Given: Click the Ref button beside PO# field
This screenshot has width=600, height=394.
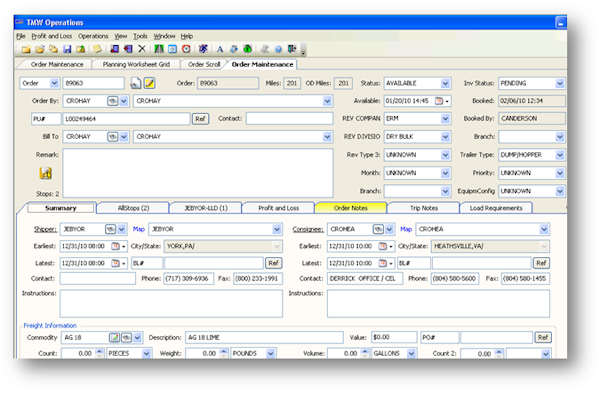Looking at the screenshot, I should pos(543,337).
